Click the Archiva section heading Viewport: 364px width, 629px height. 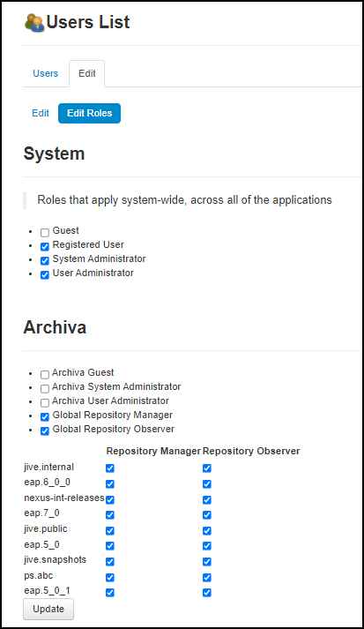[x=55, y=327]
